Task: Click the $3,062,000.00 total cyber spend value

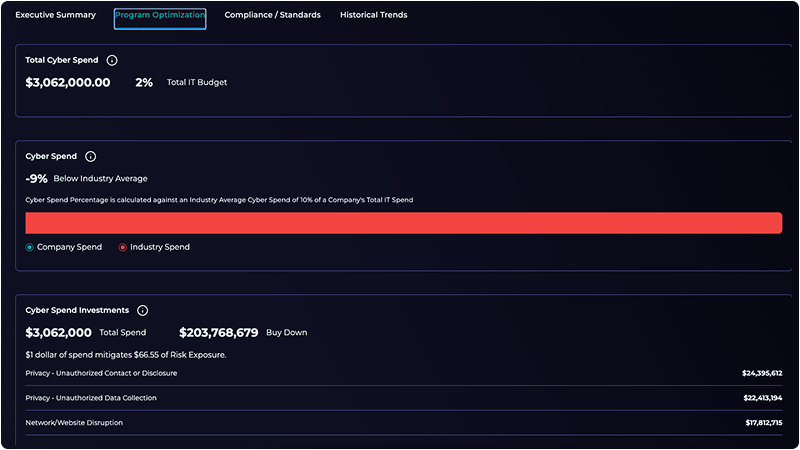Action: [x=68, y=83]
